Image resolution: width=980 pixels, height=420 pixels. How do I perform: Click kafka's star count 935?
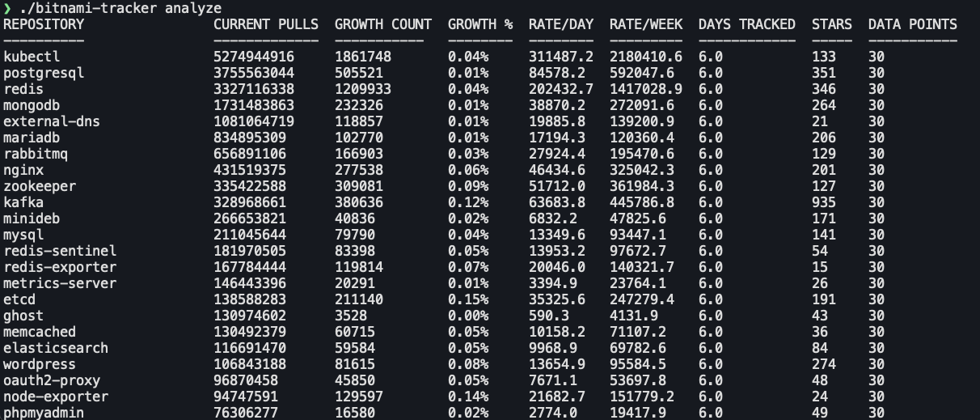pyautogui.click(x=824, y=202)
